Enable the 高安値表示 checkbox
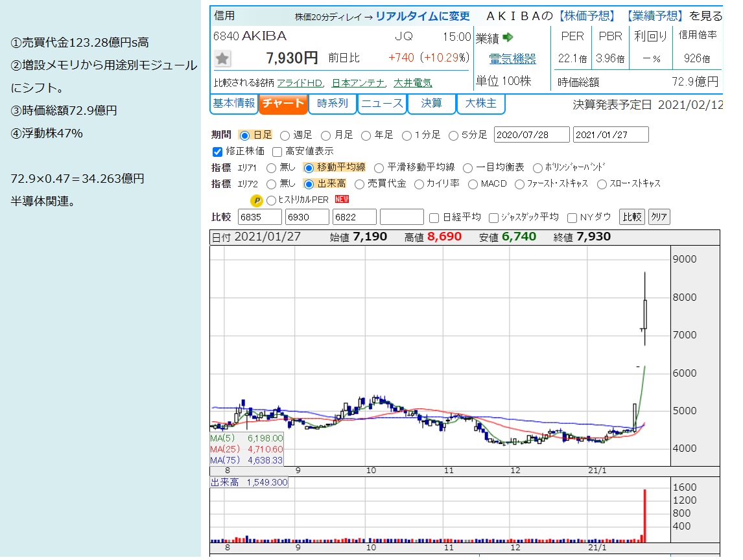 pyautogui.click(x=277, y=152)
